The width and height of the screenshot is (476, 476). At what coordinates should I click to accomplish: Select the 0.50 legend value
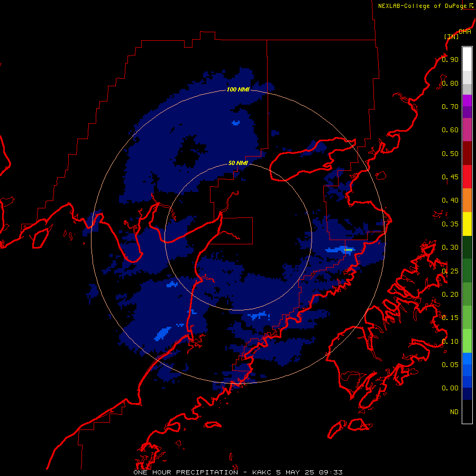(450, 153)
